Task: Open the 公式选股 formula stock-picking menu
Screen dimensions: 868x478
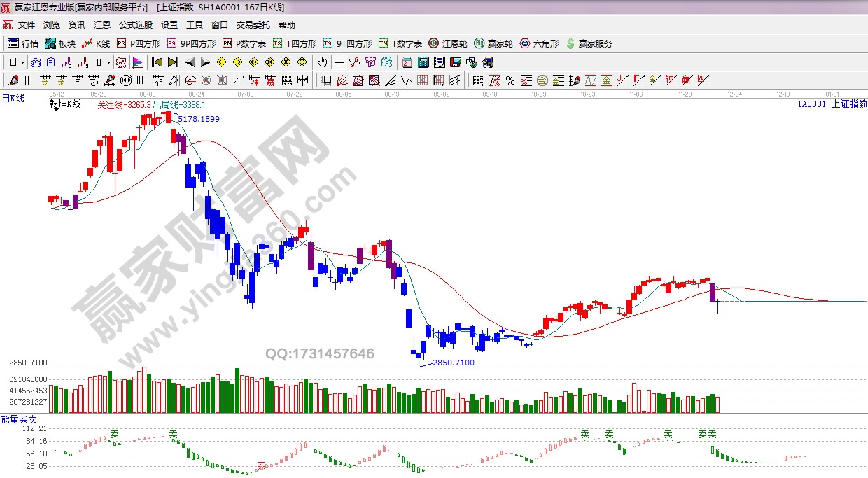Action: click(x=135, y=24)
